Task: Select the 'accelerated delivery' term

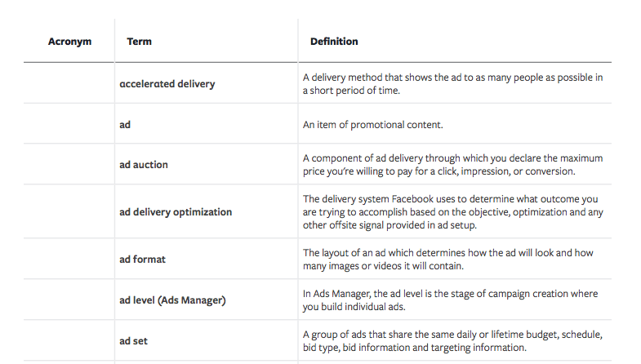Action: [x=167, y=83]
